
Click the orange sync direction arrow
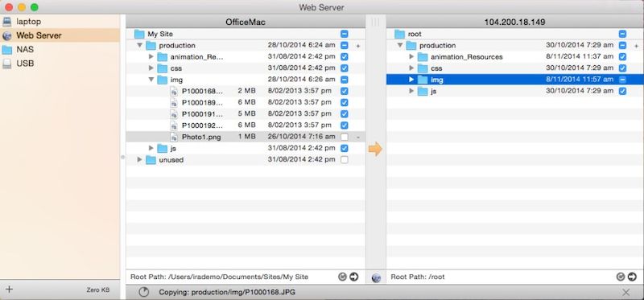[375, 149]
